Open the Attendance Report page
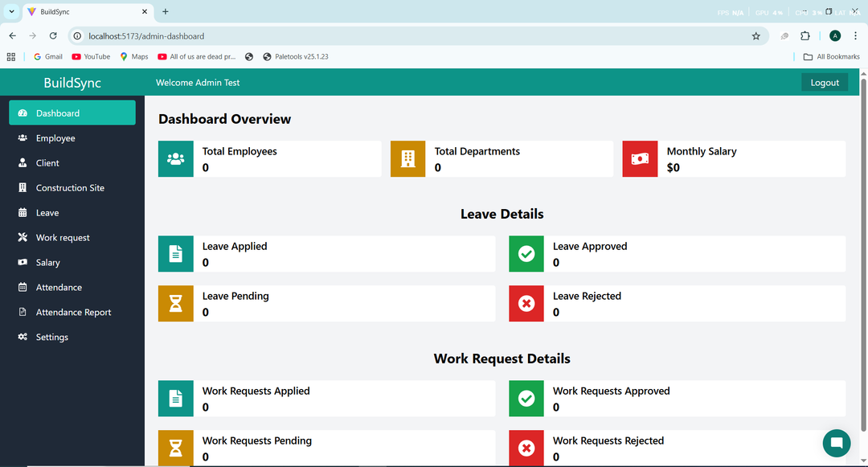868x467 pixels. coord(72,312)
